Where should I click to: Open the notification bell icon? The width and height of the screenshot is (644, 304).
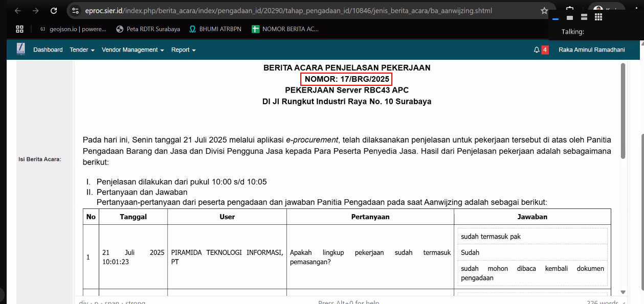tap(537, 50)
